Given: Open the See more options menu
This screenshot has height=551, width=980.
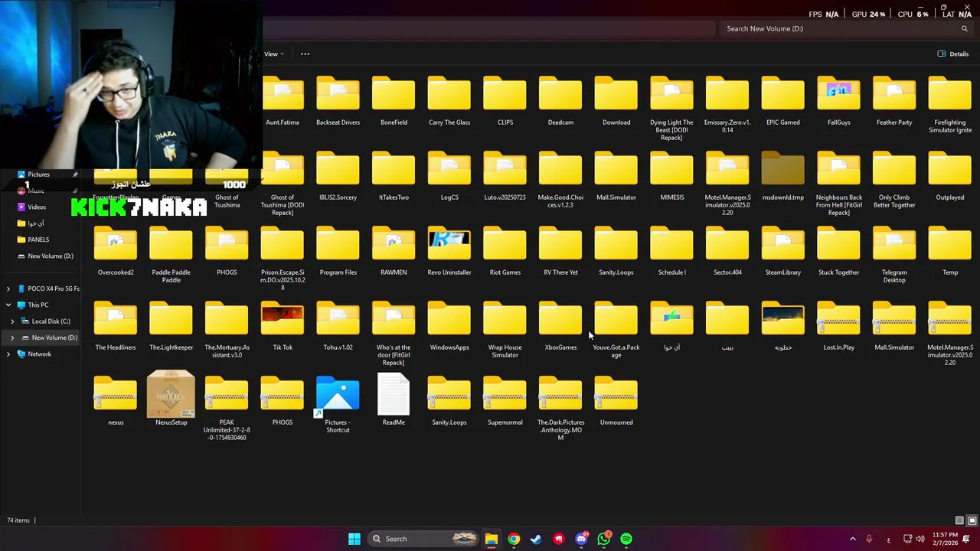Looking at the screenshot, I should point(305,54).
